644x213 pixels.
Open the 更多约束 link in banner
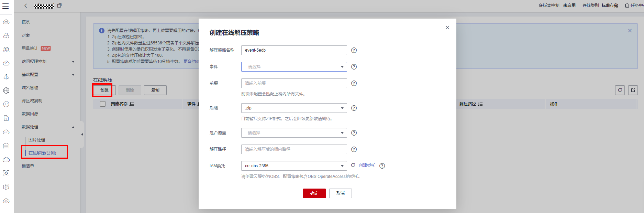pyautogui.click(x=191, y=62)
